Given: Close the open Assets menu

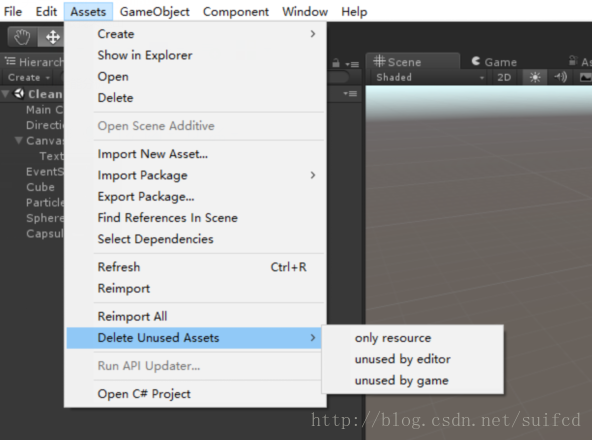Looking at the screenshot, I should click(88, 12).
